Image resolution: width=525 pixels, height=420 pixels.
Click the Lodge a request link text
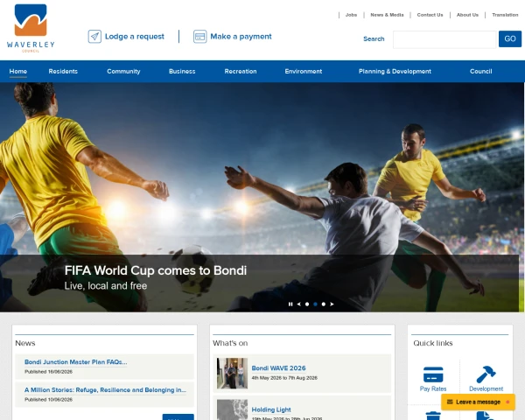[135, 37]
